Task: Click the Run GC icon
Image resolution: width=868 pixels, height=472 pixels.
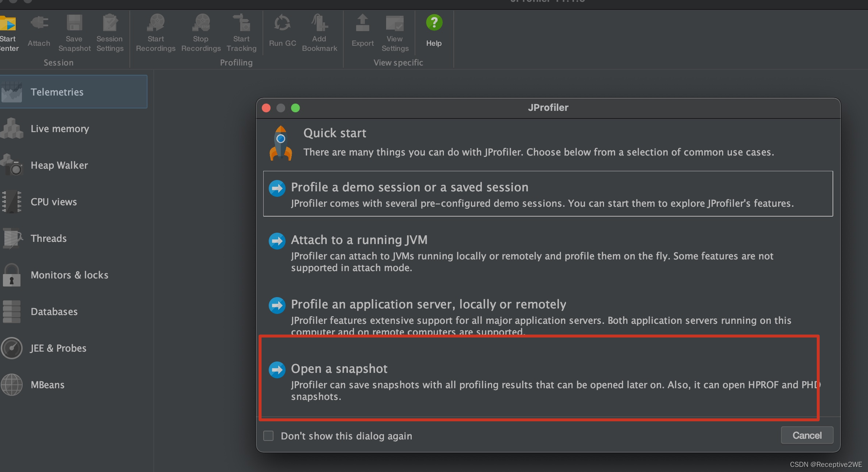Action: click(x=282, y=23)
